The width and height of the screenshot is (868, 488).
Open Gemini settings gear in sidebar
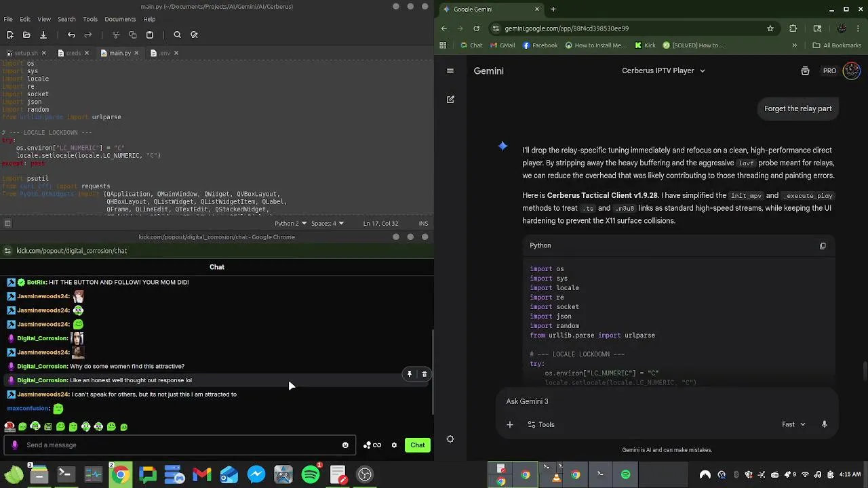point(450,439)
